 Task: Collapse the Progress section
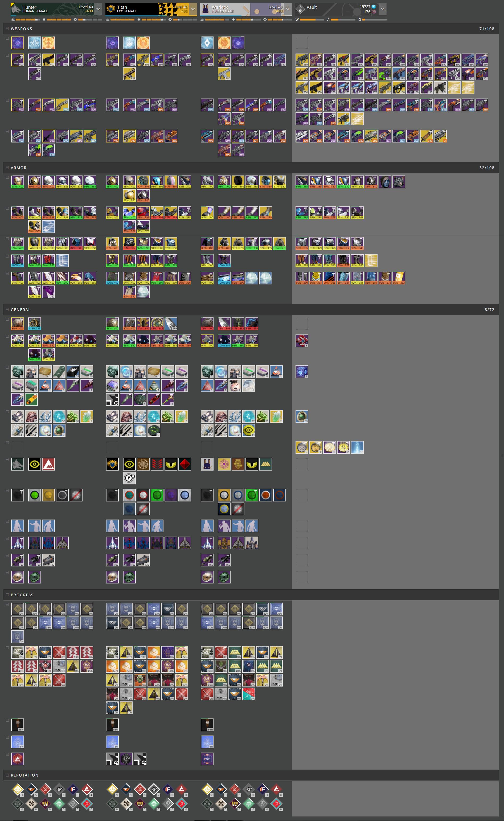pyautogui.click(x=7, y=595)
